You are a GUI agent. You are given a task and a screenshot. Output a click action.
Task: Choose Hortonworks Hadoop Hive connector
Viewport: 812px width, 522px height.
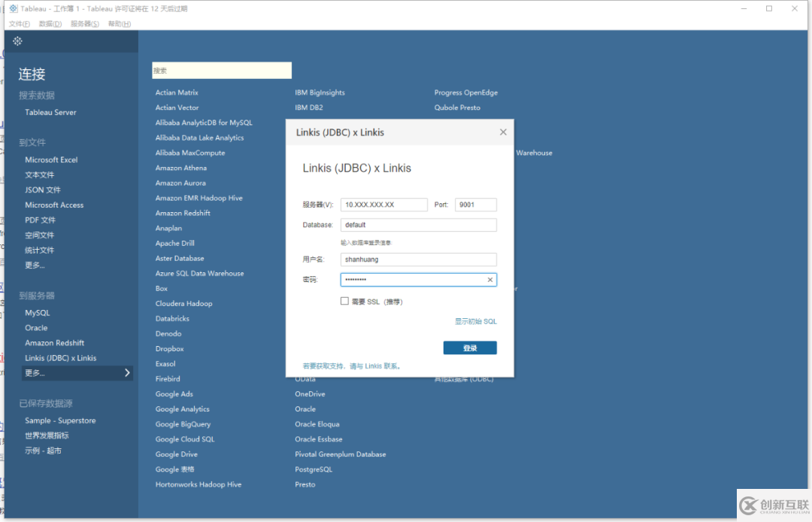198,484
